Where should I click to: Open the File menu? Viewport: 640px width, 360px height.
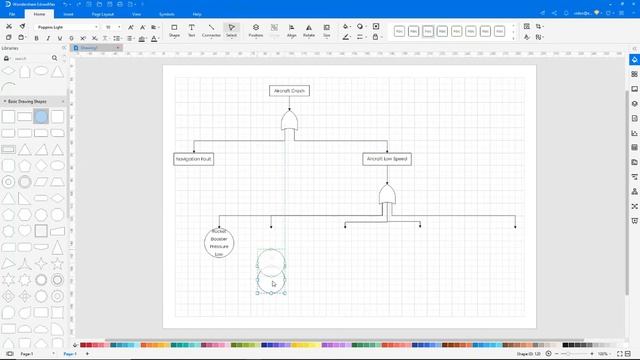point(12,14)
